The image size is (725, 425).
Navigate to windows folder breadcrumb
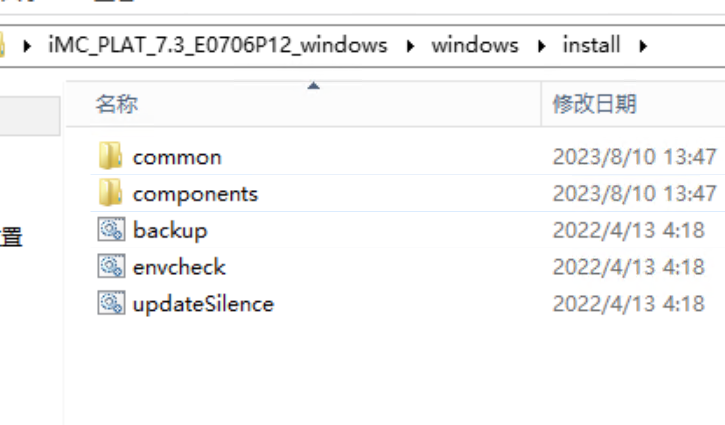click(475, 45)
